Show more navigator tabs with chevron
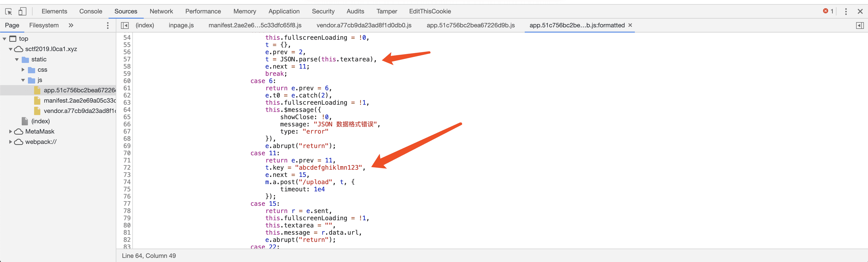868x262 pixels. [x=71, y=26]
